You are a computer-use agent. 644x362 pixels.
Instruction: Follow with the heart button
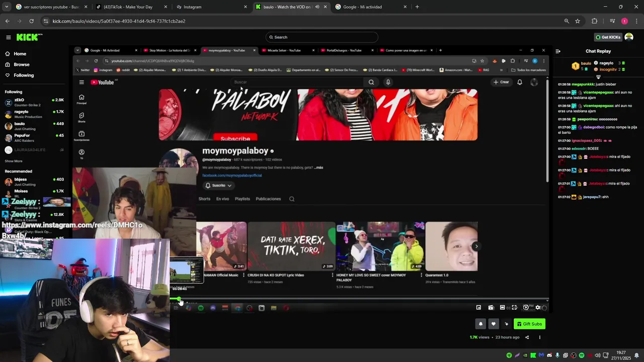(x=494, y=324)
